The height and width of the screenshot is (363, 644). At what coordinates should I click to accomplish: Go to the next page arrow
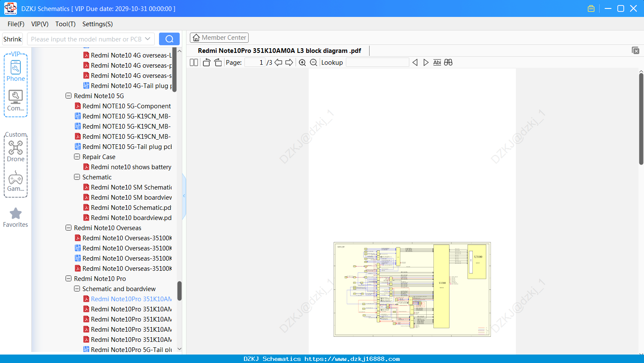click(289, 62)
